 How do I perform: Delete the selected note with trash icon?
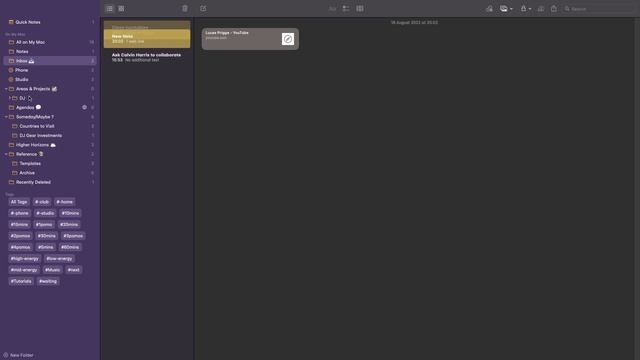pos(185,9)
